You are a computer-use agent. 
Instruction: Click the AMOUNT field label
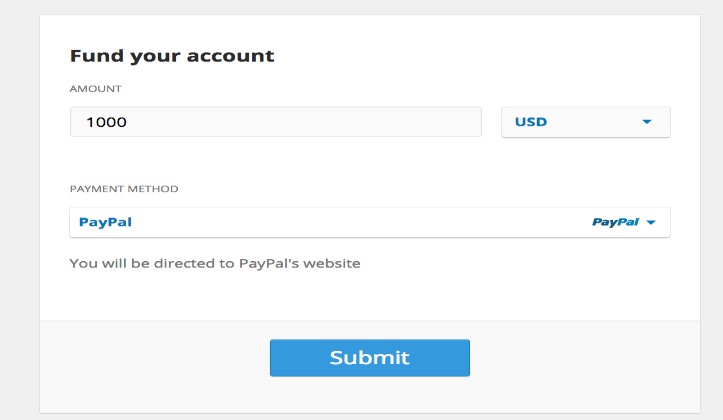coord(94,88)
